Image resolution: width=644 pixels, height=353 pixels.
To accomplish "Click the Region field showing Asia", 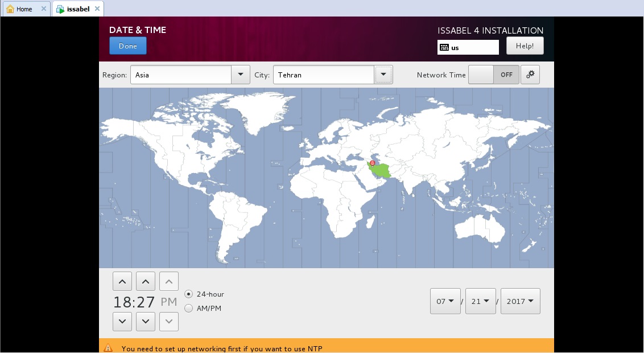I will tap(181, 75).
